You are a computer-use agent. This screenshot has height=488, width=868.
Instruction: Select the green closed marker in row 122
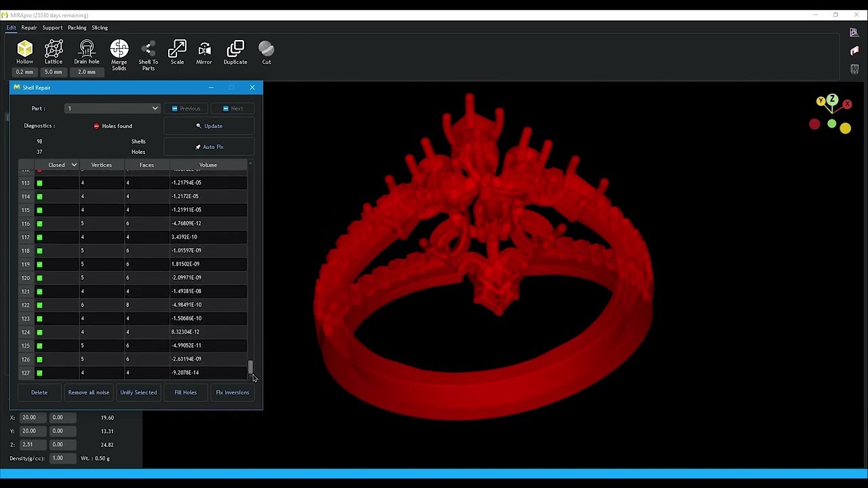[39, 305]
